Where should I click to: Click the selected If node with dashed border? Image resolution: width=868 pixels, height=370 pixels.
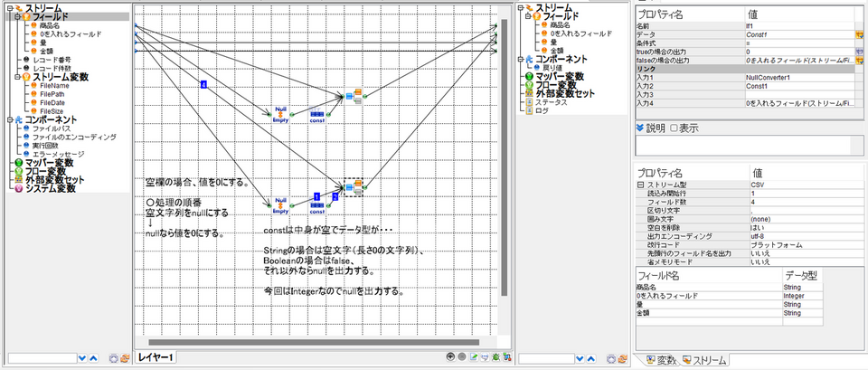[x=355, y=186]
